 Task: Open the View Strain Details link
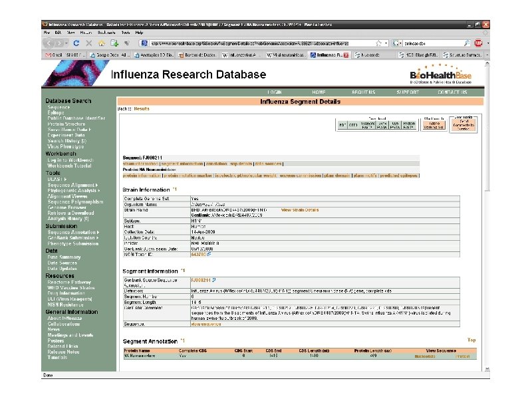click(300, 210)
